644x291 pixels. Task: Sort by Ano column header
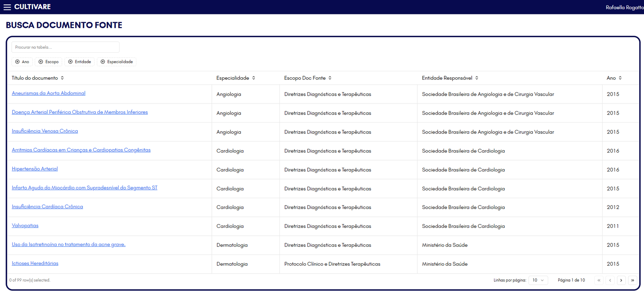click(614, 78)
